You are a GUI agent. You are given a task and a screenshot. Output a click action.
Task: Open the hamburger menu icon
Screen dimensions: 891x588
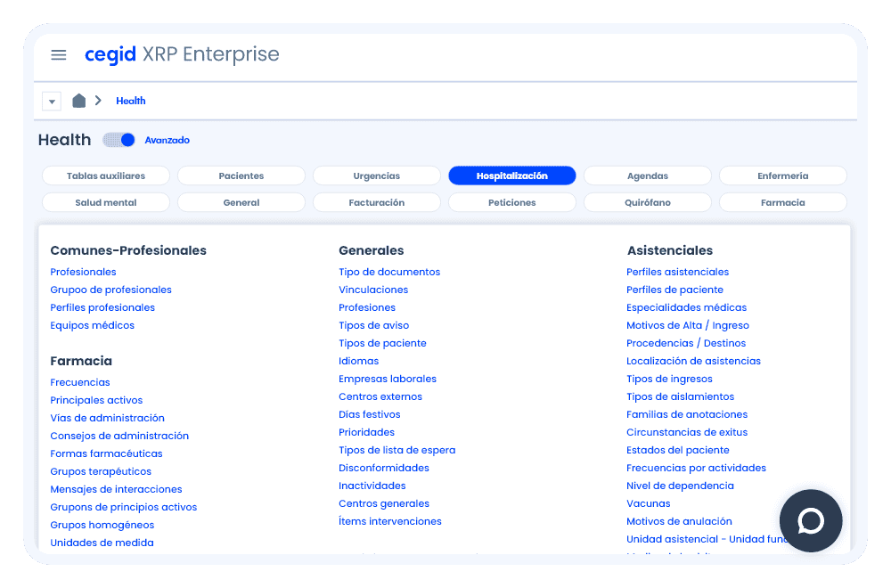pos(59,55)
